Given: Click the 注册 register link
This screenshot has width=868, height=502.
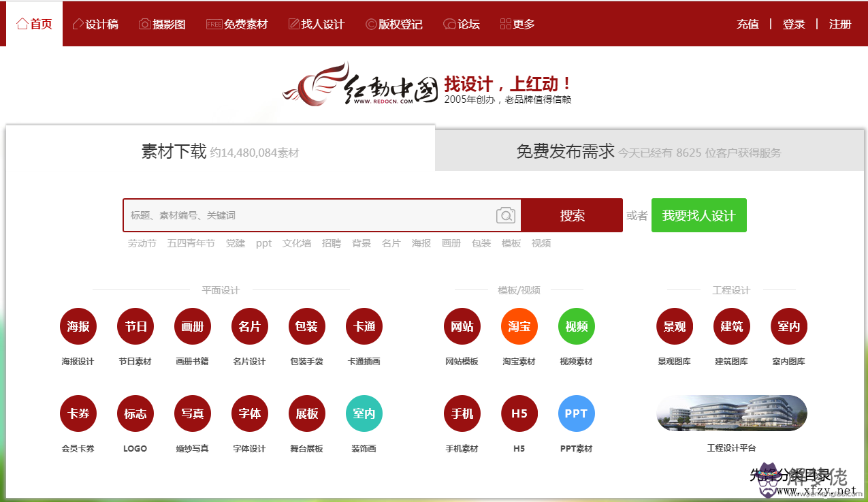Looking at the screenshot, I should 840,25.
